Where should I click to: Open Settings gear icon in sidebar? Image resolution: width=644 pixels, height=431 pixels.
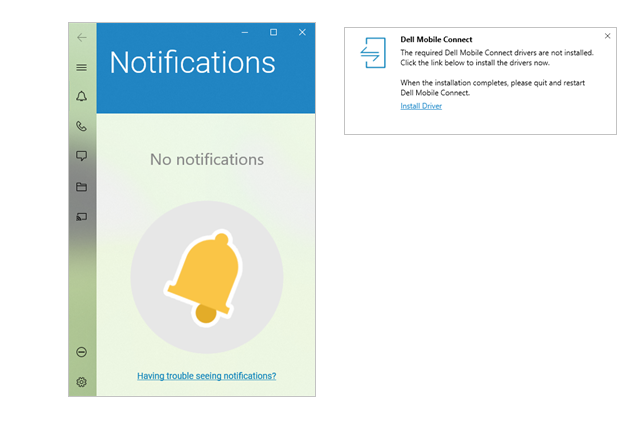[82, 382]
